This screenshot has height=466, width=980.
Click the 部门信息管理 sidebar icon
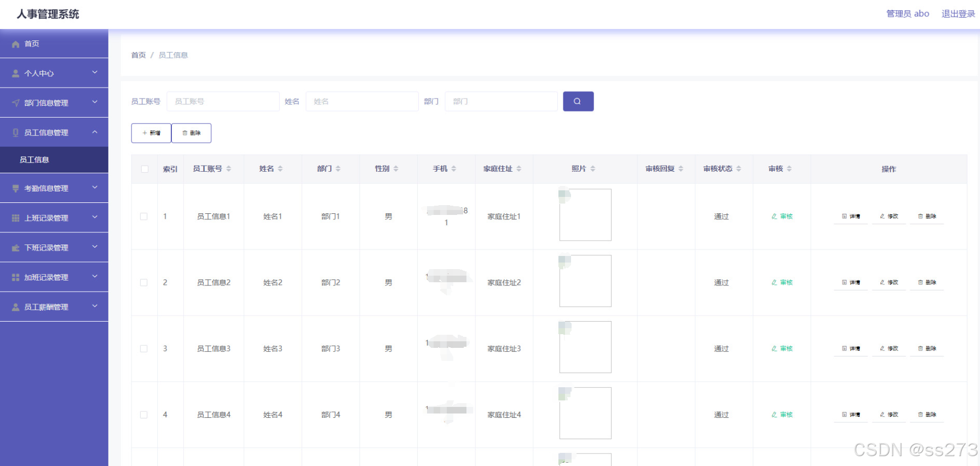(x=15, y=103)
